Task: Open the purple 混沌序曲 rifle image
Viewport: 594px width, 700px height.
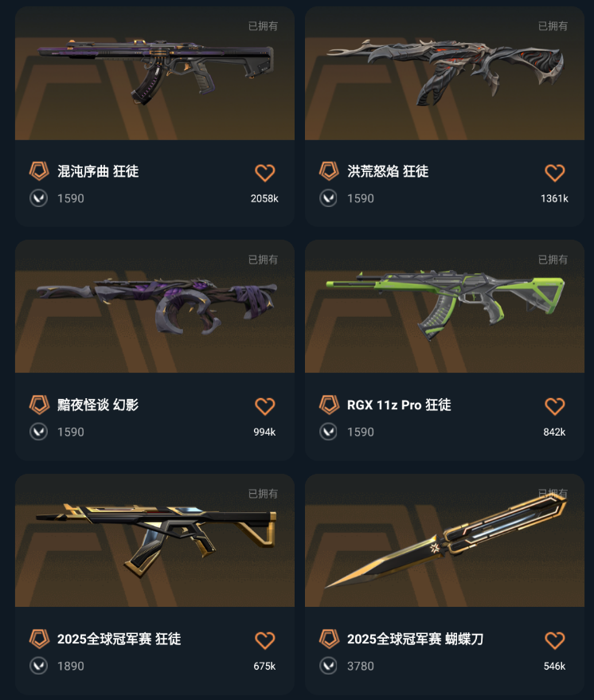Action: coord(154,72)
